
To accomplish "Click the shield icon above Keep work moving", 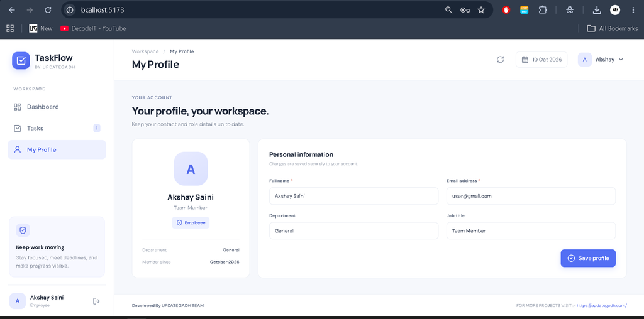I will (x=23, y=230).
